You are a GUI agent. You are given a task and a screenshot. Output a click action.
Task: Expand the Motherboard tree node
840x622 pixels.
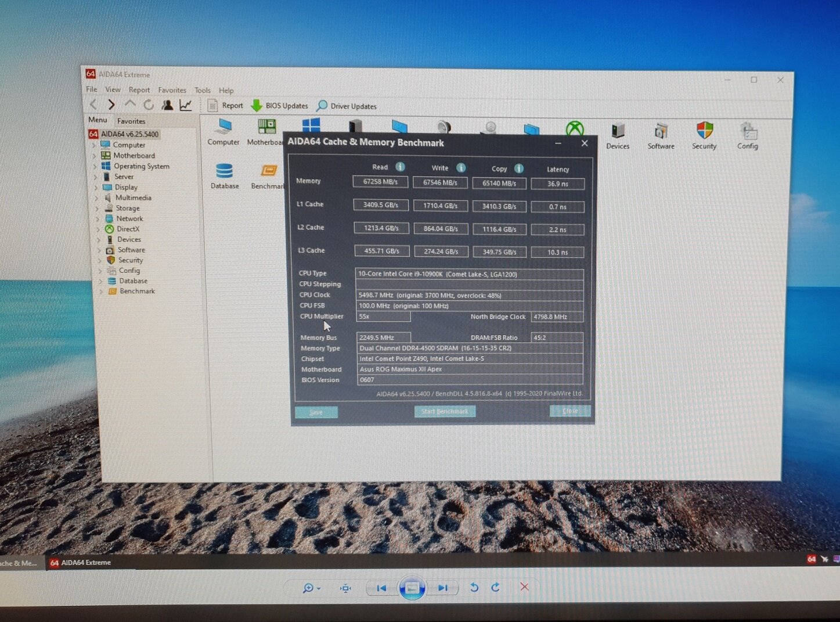(95, 156)
